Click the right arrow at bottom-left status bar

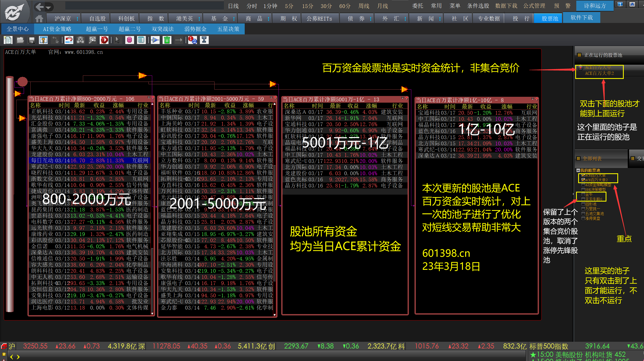(x=18, y=357)
